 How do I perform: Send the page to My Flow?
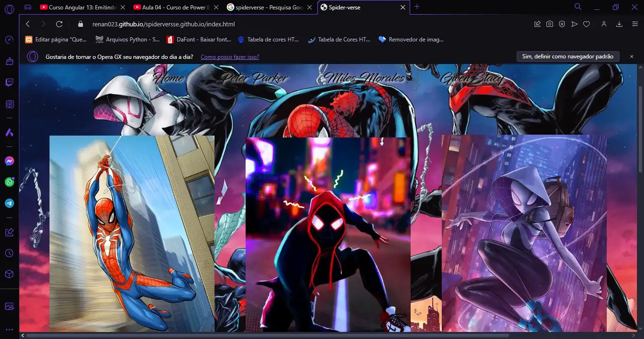[x=574, y=24]
